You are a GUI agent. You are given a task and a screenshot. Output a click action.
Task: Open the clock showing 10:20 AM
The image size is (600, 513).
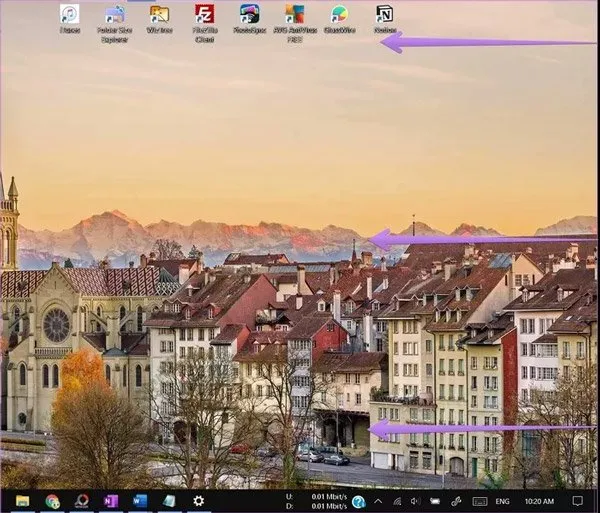(x=539, y=501)
